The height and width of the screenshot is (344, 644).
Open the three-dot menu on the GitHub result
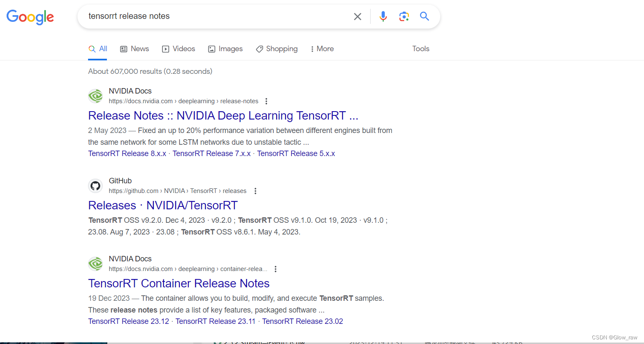pos(255,191)
